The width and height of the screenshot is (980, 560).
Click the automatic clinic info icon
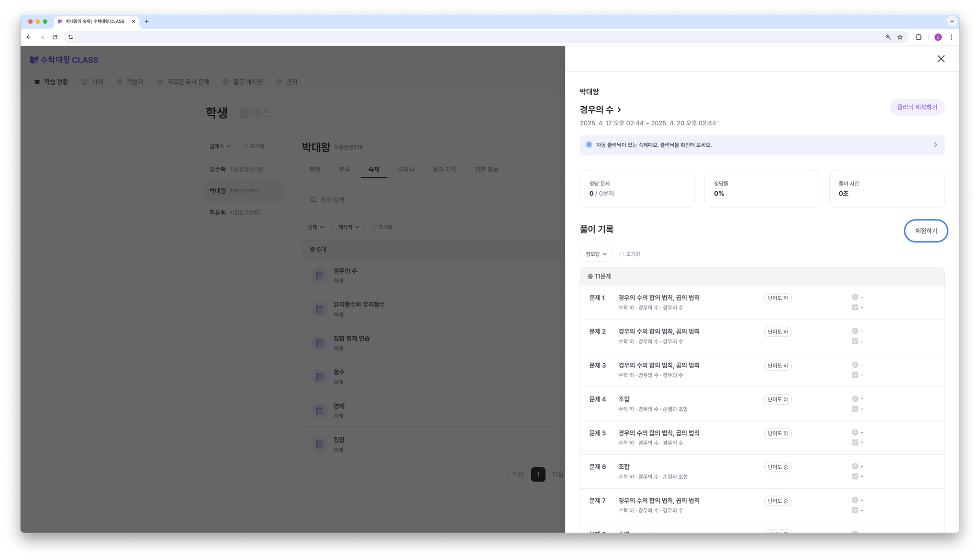click(589, 145)
